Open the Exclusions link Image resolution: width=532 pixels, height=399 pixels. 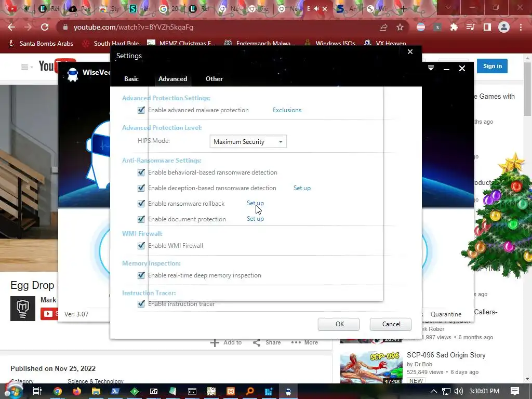tap(287, 110)
